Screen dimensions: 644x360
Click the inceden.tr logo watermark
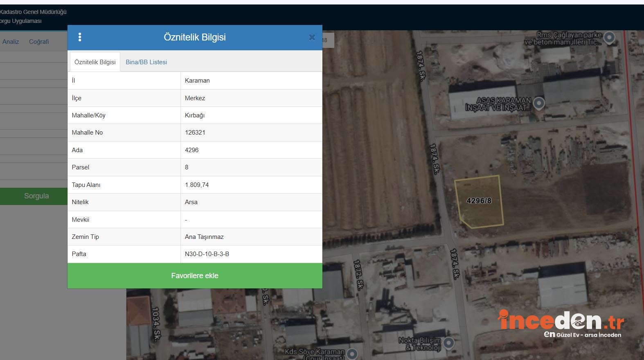tap(561, 324)
